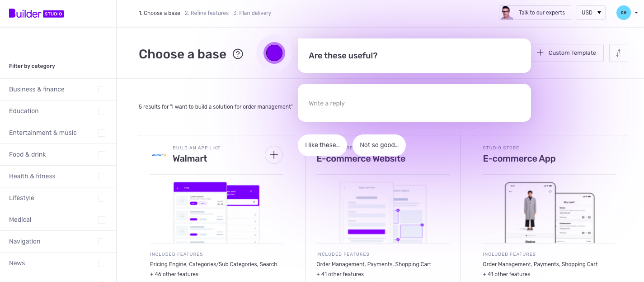Add the Walmart template using its plus icon
Viewport: 644px width, 282px height.
273,155
